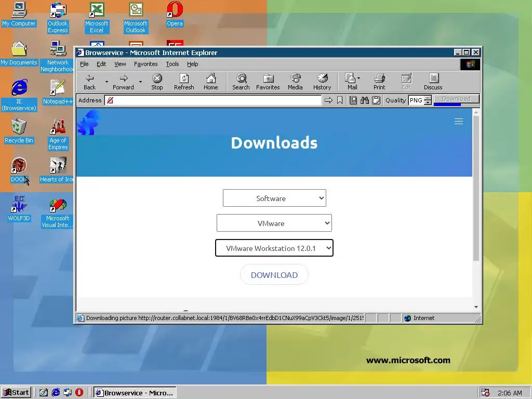Click the page scrollbar up arrow
Viewport: 532px width, 399px height.
[x=476, y=112]
